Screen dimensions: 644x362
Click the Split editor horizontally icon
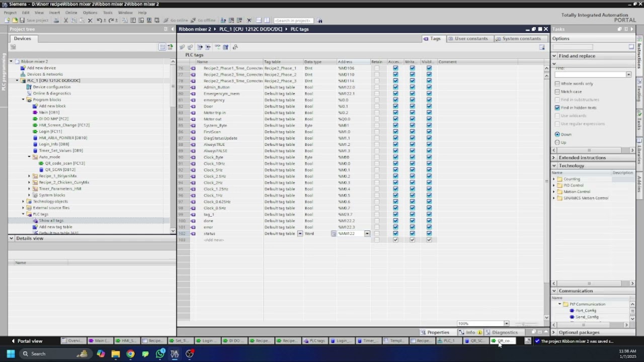point(259,21)
